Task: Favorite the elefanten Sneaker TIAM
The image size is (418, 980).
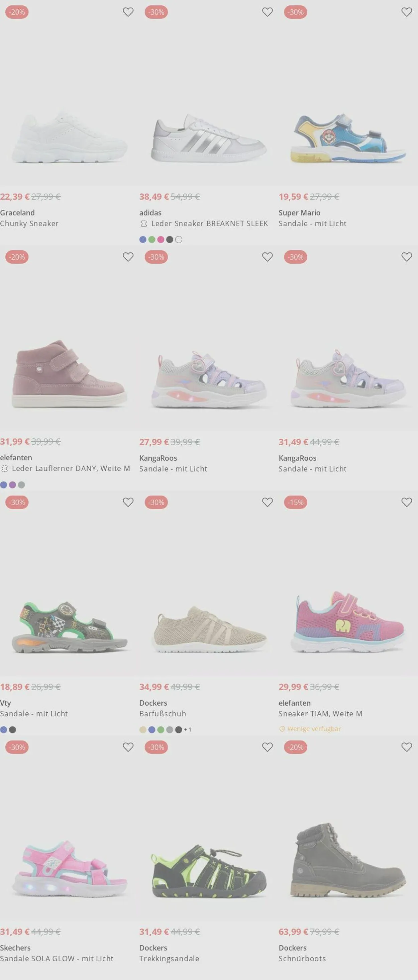Action: pos(407,503)
